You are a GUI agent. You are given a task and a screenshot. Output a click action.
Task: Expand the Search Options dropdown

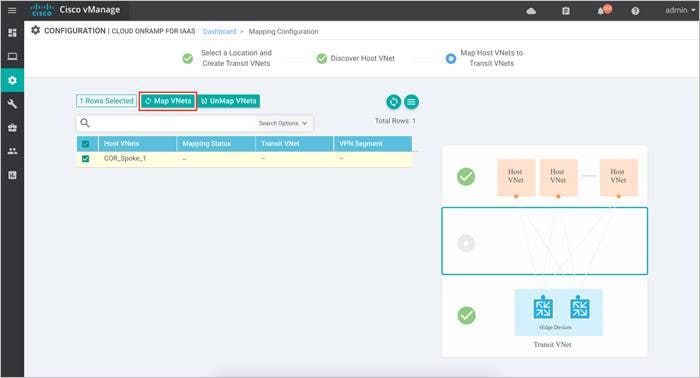tap(283, 123)
